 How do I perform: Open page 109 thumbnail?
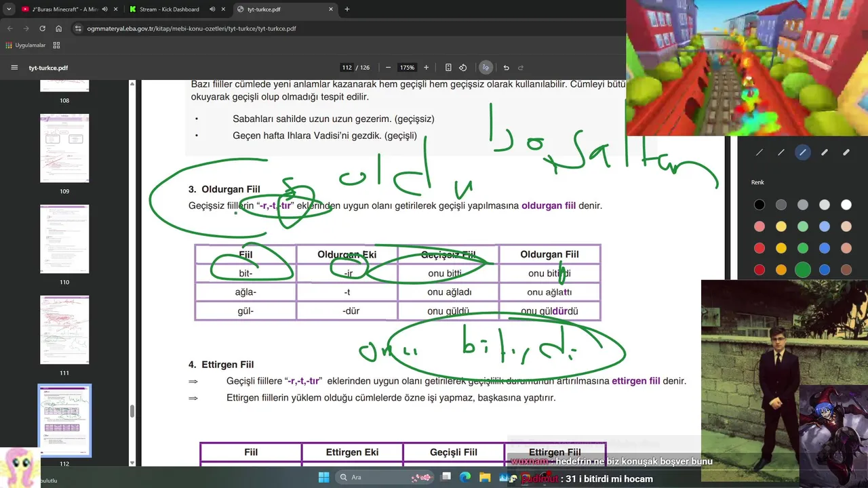pos(64,148)
